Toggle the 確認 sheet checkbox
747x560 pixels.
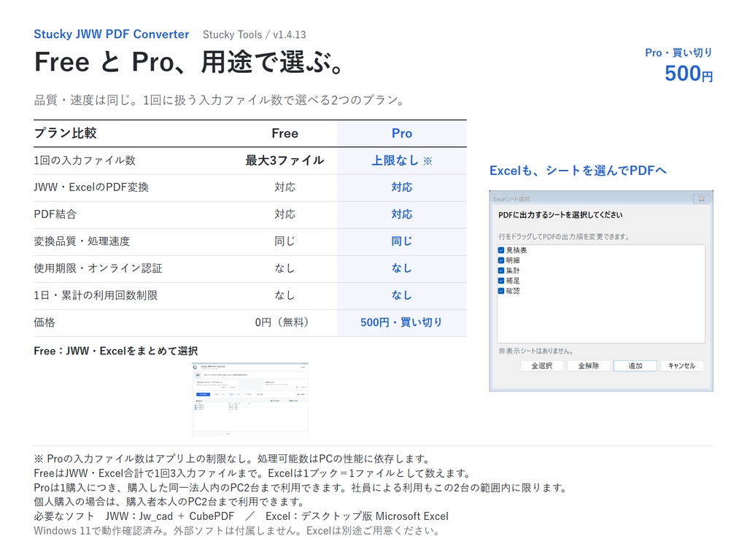tap(501, 290)
